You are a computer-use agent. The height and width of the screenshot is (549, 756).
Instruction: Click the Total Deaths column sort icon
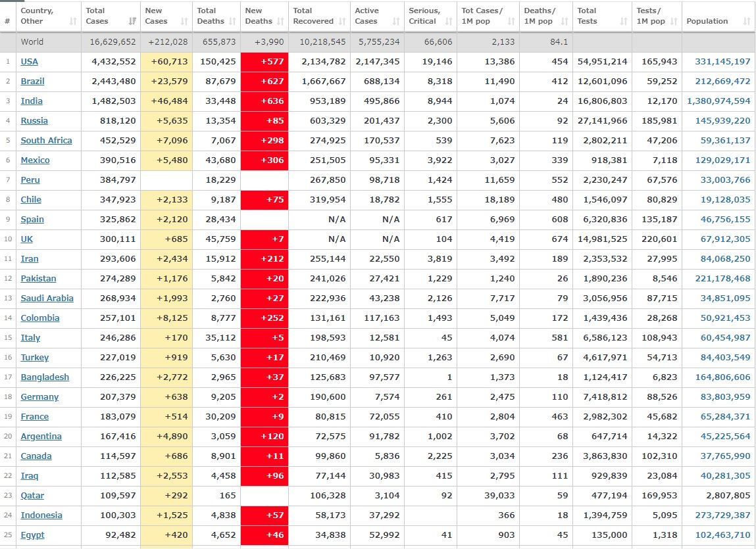point(232,22)
